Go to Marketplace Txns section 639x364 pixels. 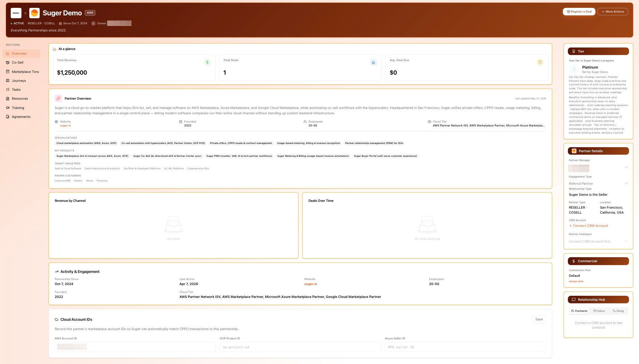[21, 72]
